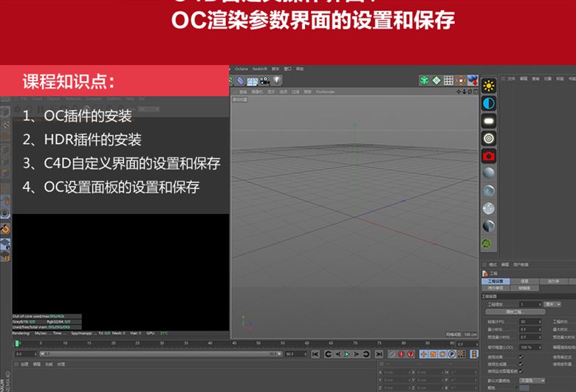Add a floor object via the grid plane icon
The height and width of the screenshot is (392, 576).
(253, 80)
